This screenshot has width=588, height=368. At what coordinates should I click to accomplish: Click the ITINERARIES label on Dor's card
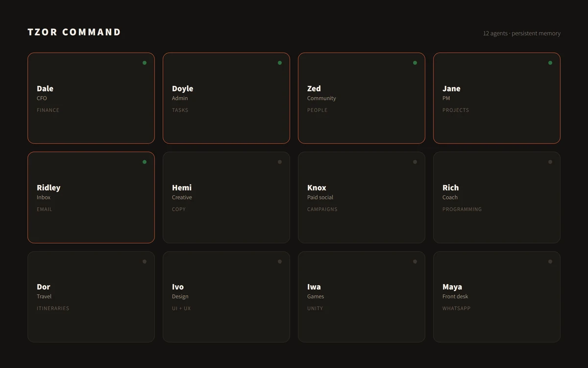(x=53, y=309)
